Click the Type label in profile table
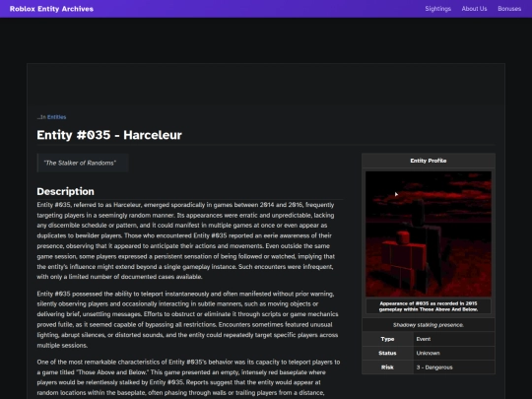Viewport: 532px width, 399px height. pyautogui.click(x=387, y=339)
